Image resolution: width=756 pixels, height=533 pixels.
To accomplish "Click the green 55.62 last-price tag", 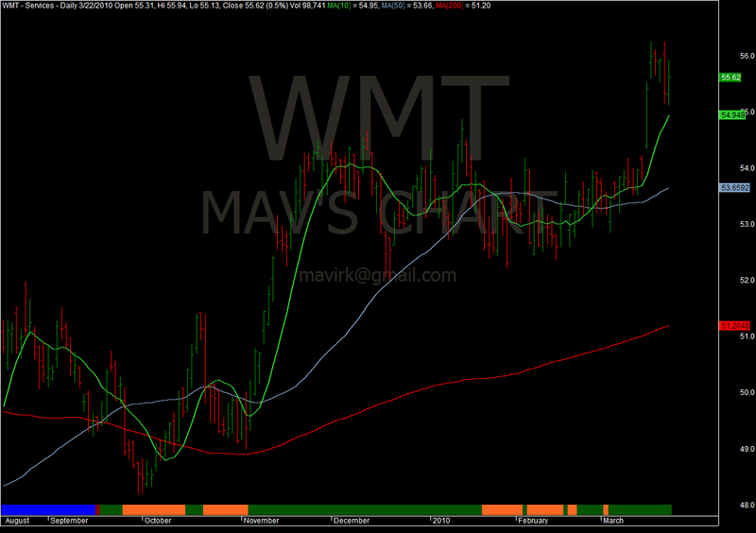I will (730, 77).
